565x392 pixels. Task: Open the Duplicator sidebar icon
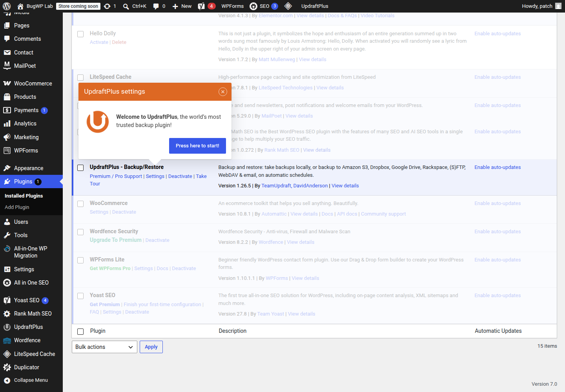point(7,367)
